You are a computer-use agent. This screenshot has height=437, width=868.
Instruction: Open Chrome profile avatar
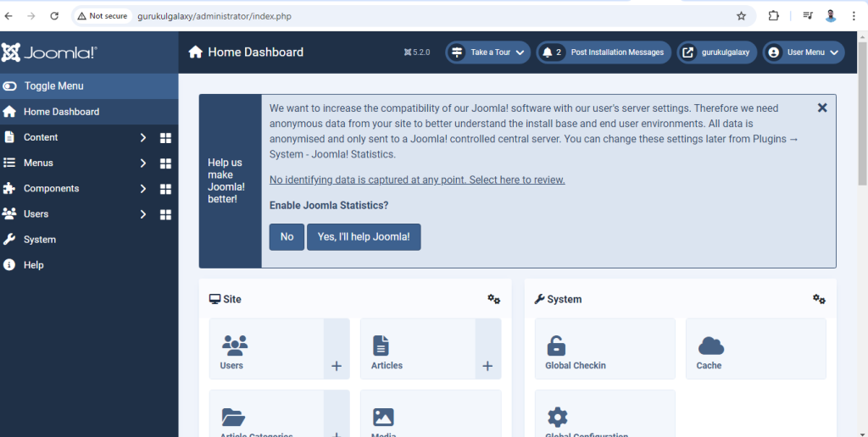[x=831, y=16]
